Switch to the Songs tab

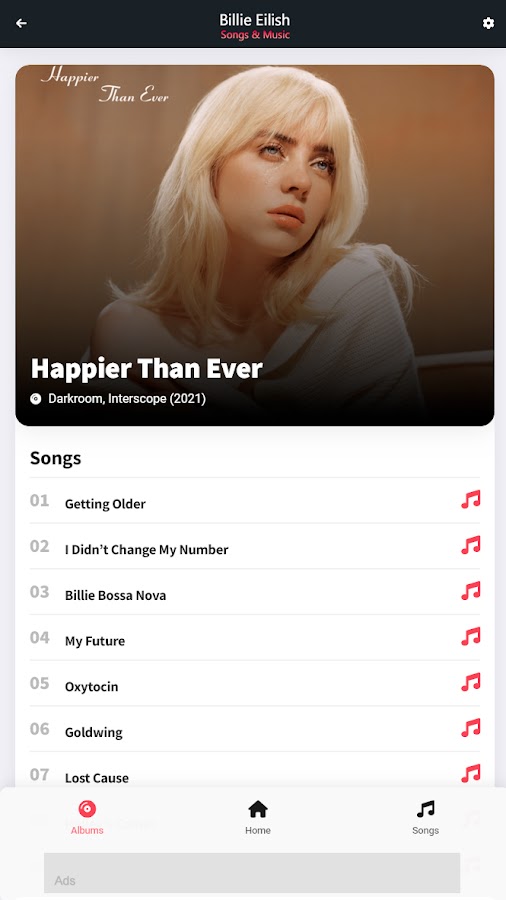point(425,818)
